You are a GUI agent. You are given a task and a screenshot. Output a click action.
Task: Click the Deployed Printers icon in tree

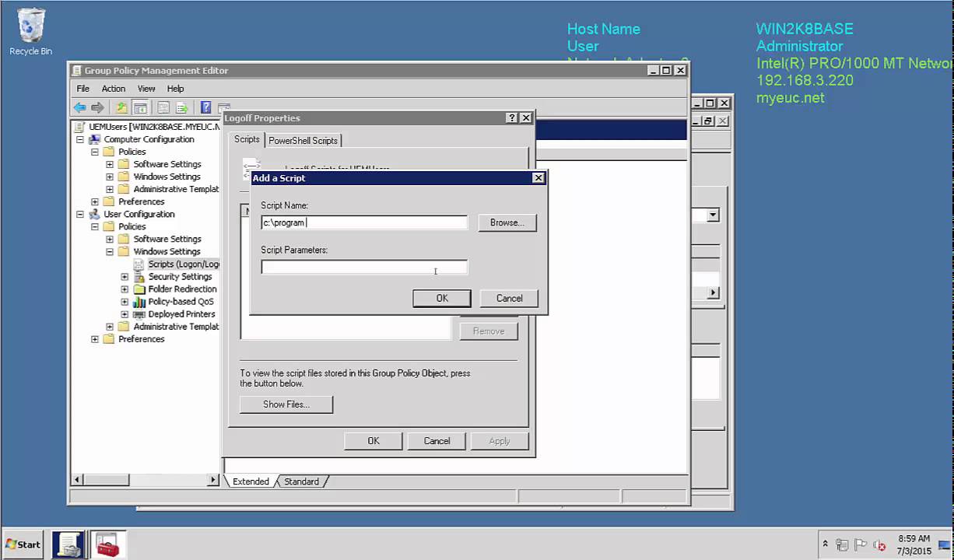pyautogui.click(x=139, y=314)
